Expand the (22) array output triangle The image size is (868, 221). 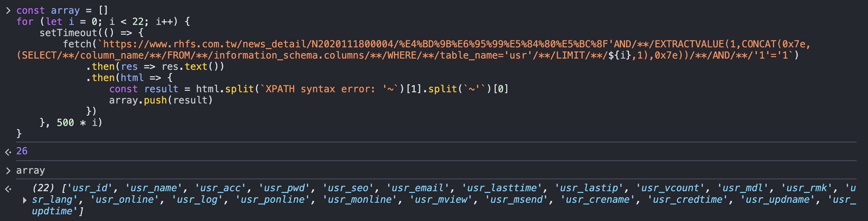pyautogui.click(x=25, y=200)
